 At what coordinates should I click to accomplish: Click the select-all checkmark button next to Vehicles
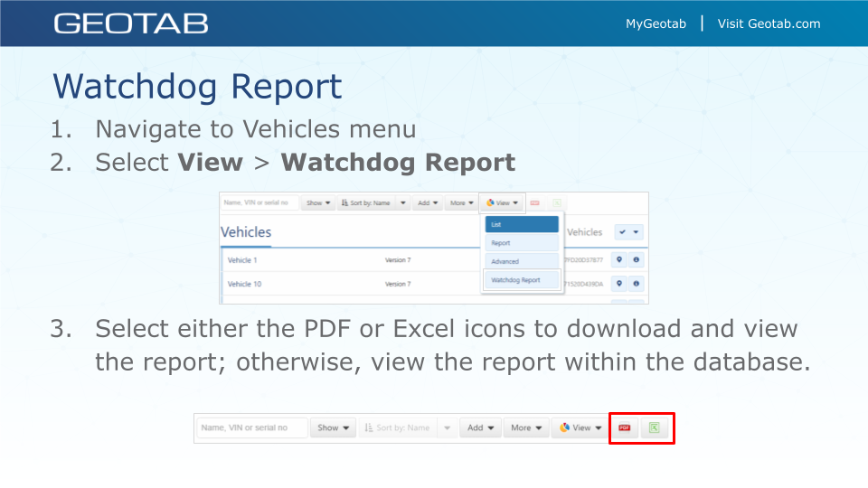point(622,232)
